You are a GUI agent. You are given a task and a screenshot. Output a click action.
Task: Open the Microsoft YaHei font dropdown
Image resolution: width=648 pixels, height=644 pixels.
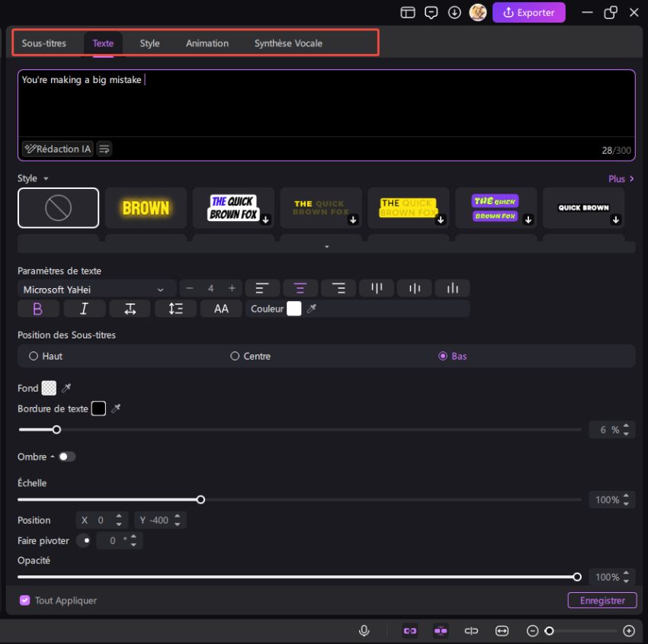click(x=95, y=290)
